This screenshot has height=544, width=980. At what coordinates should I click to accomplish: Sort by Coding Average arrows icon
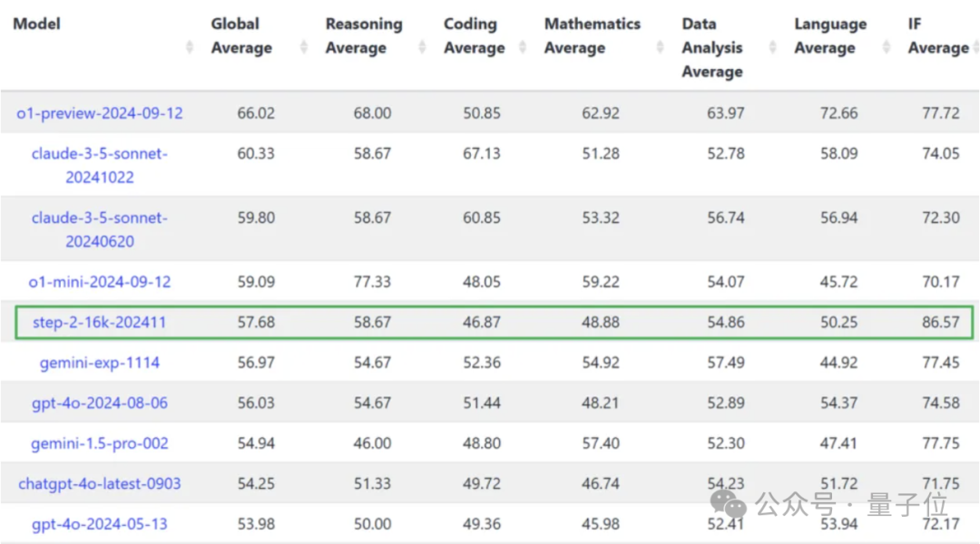[523, 47]
